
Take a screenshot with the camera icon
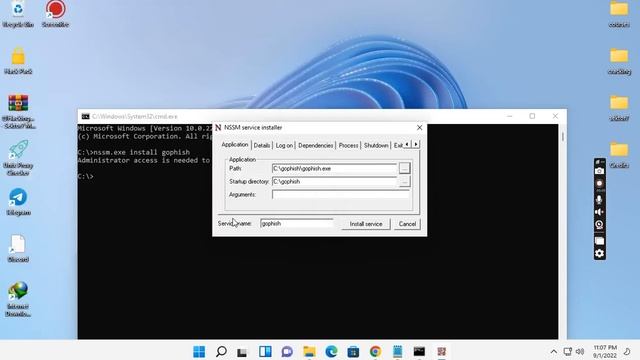pyautogui.click(x=599, y=171)
